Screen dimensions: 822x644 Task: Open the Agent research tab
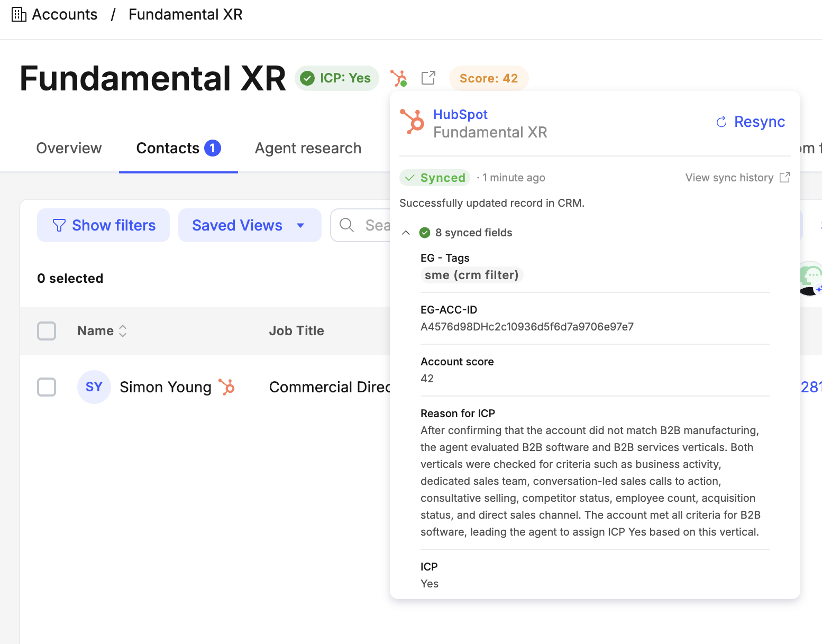[x=308, y=148]
